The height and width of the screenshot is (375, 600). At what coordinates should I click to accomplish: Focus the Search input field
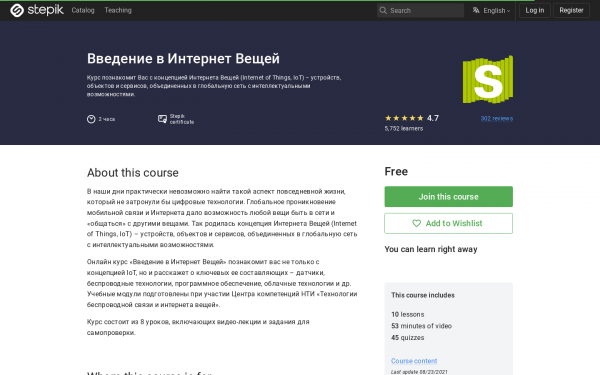[421, 10]
